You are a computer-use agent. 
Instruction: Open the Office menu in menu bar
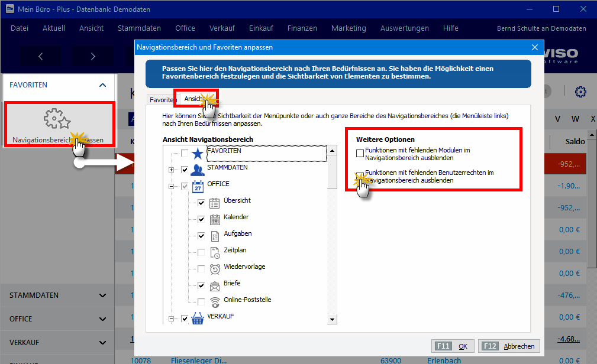click(185, 28)
